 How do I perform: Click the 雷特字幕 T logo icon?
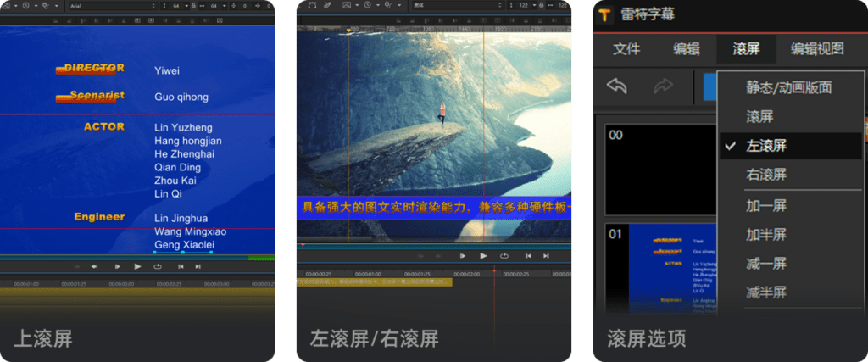tap(604, 14)
